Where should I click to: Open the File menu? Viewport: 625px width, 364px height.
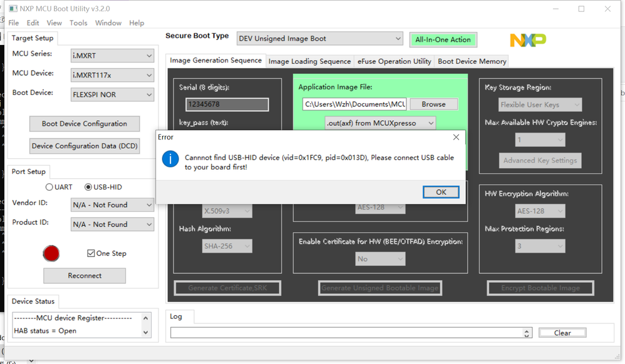(x=14, y=23)
